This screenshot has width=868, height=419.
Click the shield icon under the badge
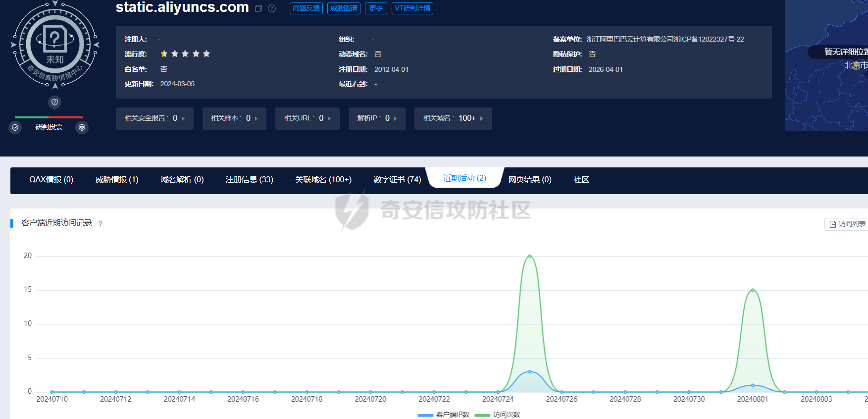pos(55,102)
